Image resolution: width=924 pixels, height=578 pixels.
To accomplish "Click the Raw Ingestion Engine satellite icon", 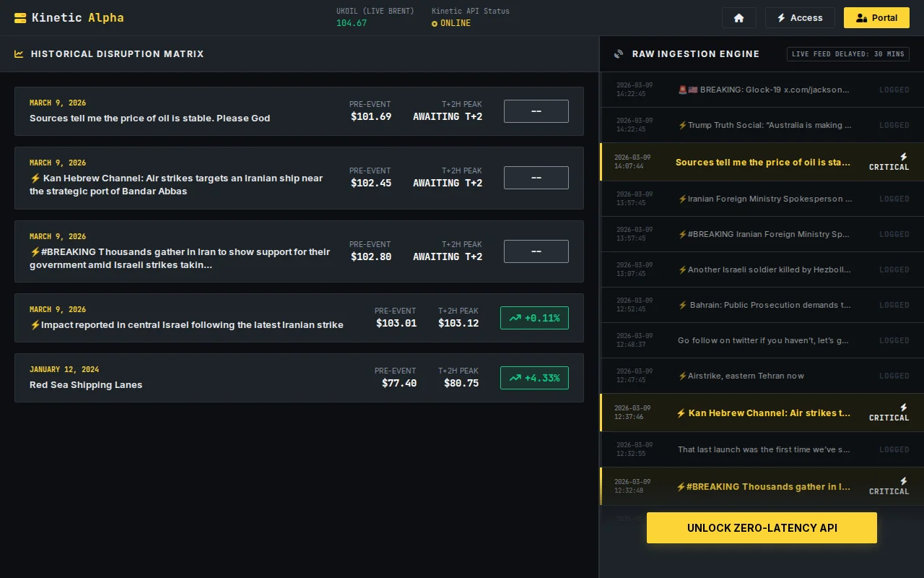I will 619,53.
